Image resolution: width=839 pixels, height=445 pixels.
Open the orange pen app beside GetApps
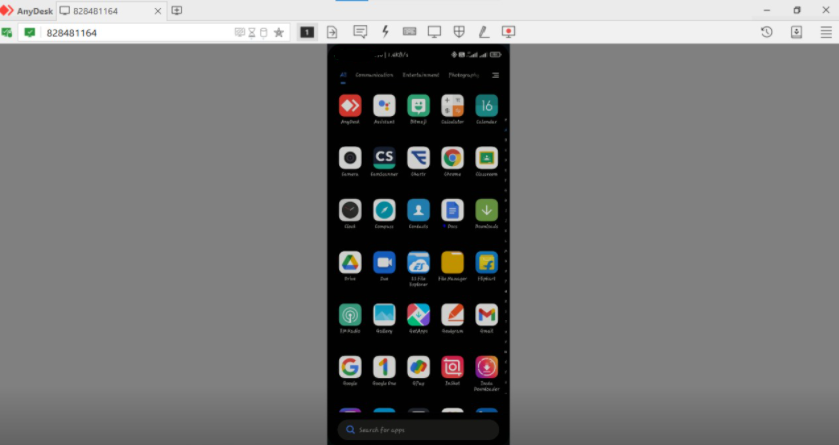pos(452,315)
